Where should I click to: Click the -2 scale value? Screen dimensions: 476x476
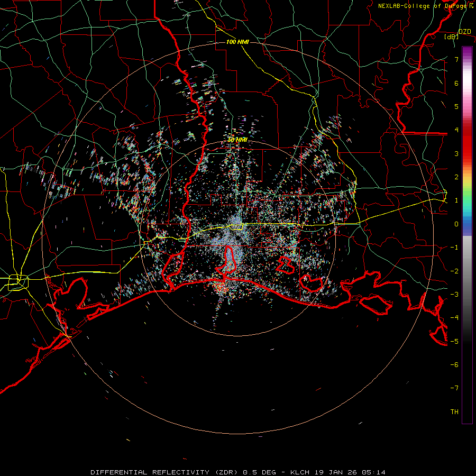click(454, 271)
